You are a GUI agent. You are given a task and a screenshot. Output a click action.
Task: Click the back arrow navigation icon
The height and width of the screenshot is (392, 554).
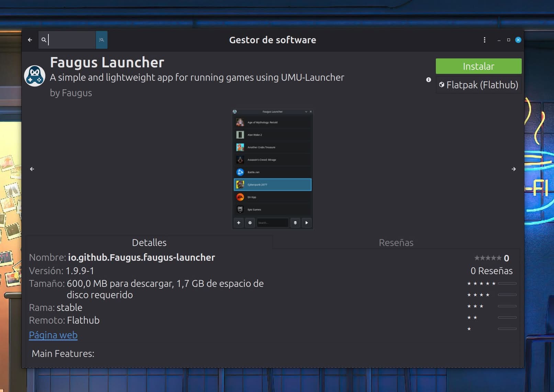pyautogui.click(x=30, y=40)
